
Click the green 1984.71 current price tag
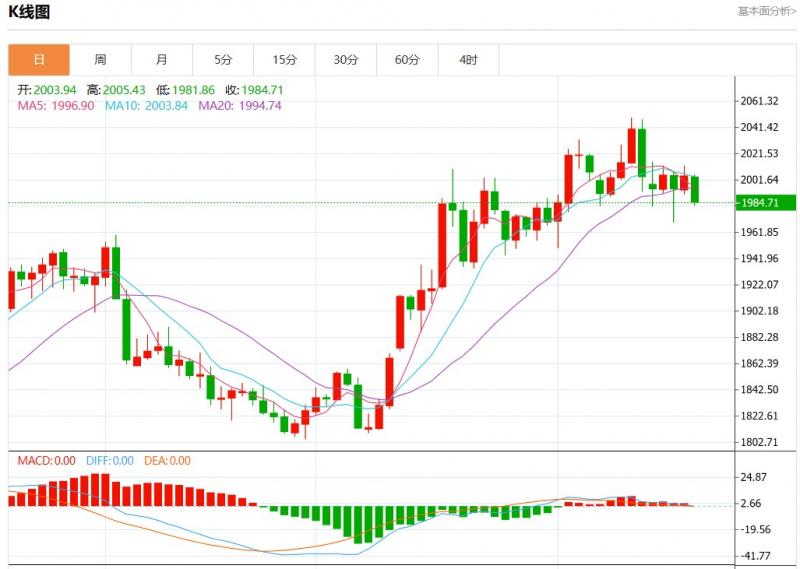[759, 203]
